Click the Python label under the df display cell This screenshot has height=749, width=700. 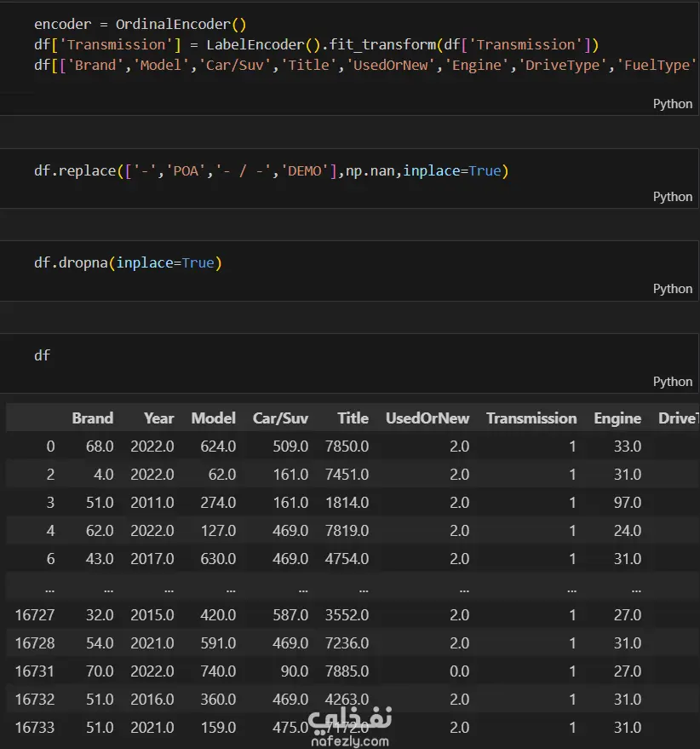(x=673, y=382)
